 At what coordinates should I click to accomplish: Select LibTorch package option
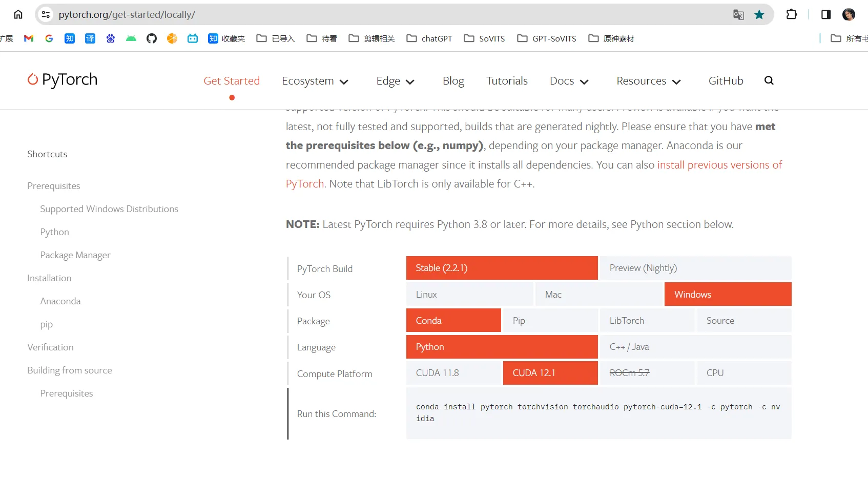[647, 320]
